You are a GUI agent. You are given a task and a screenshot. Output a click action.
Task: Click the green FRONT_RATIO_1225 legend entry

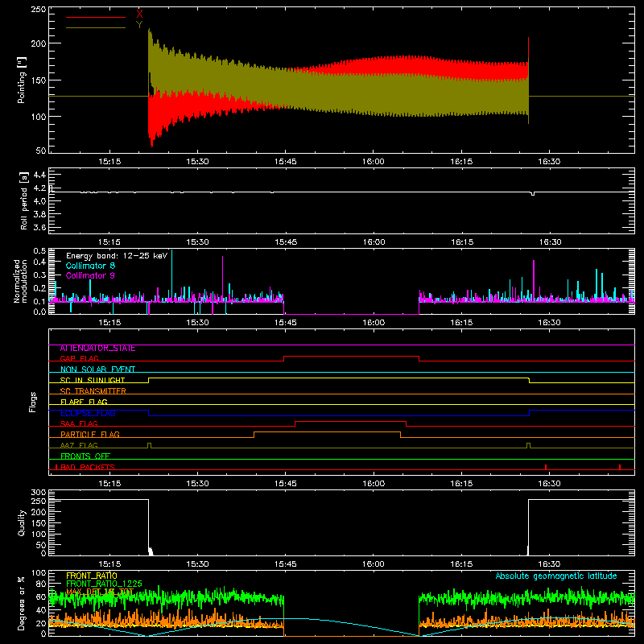(x=105, y=584)
